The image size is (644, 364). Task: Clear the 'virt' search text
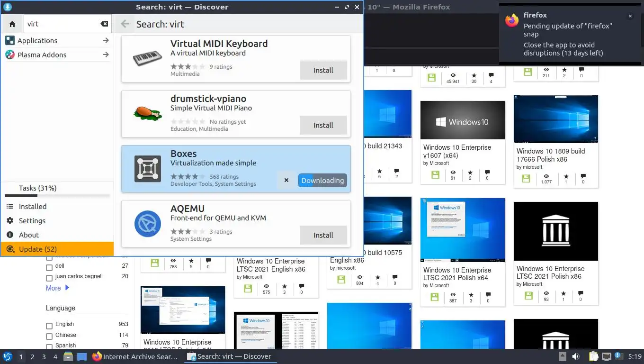[104, 24]
